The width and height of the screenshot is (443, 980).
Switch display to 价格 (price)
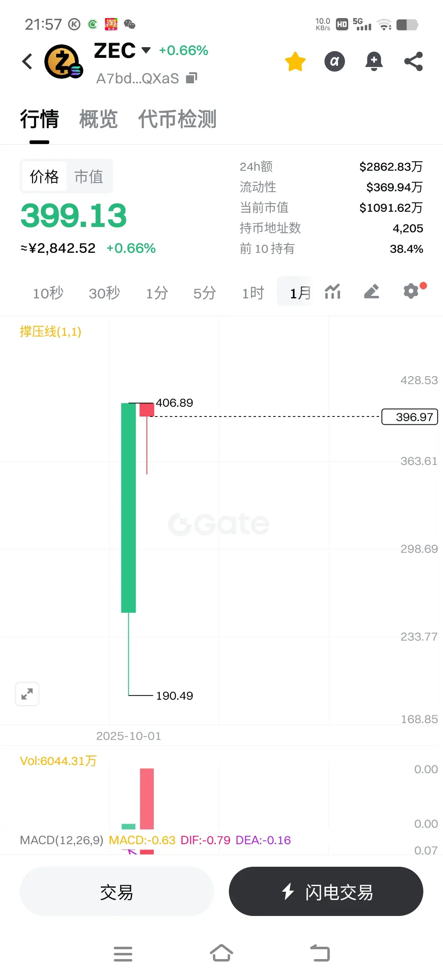pos(44,177)
